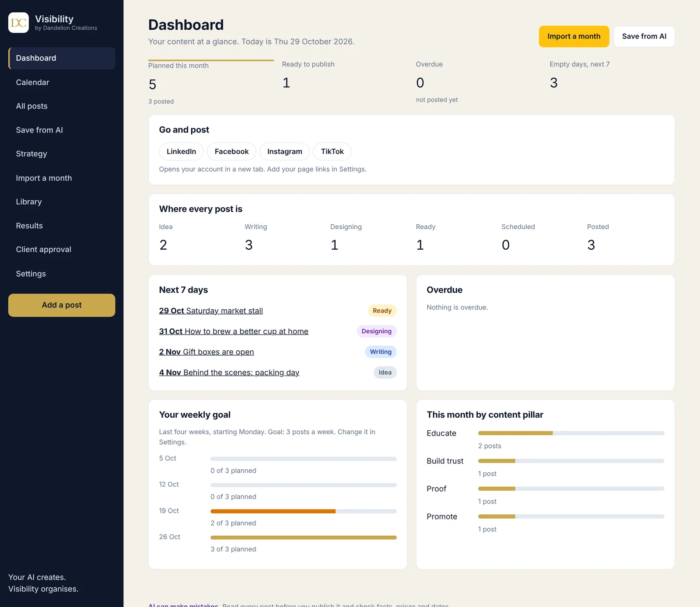700x607 pixels.
Task: Click the Ready stage count
Action: pos(420,245)
